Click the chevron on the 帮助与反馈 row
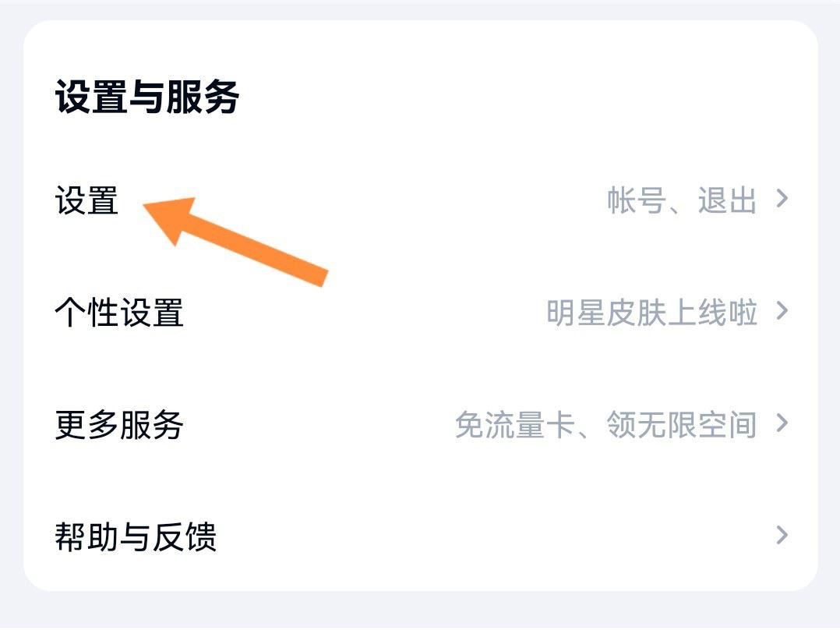 (x=783, y=536)
